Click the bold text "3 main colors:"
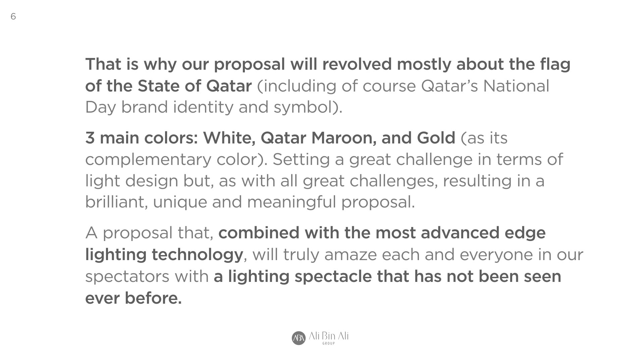Screen dimensions: 644x362 pyautogui.click(x=141, y=138)
